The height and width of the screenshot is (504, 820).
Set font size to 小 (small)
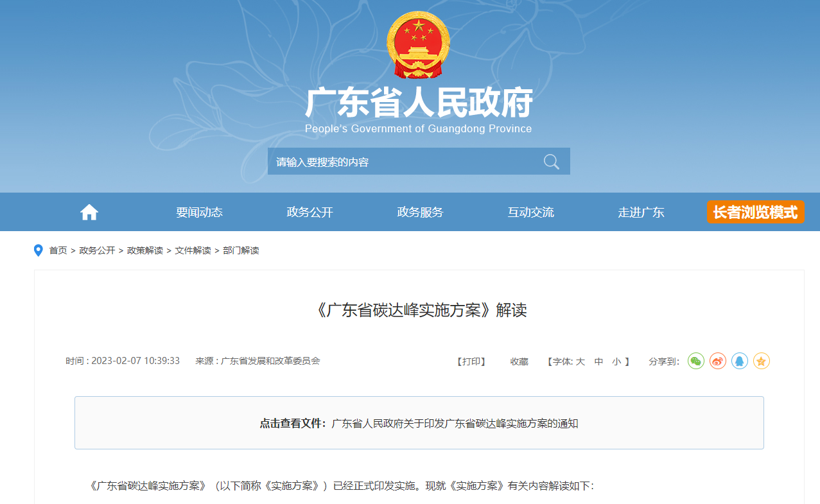tap(616, 361)
